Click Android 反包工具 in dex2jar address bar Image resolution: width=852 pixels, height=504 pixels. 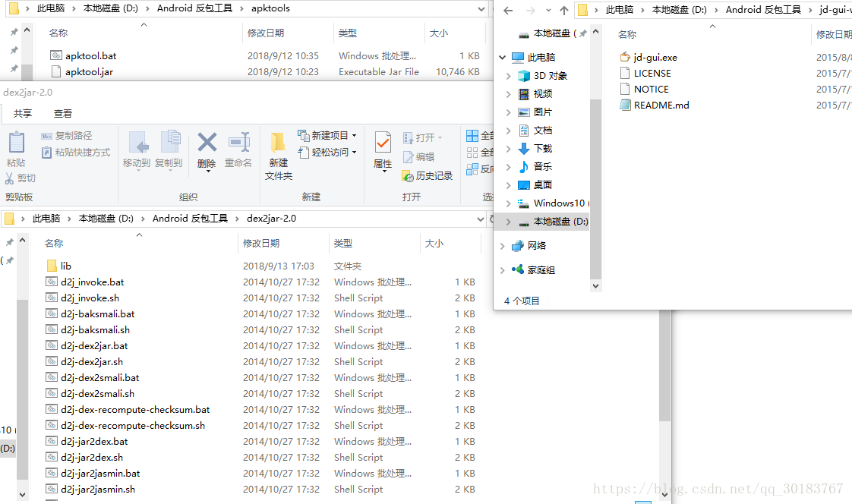[190, 219]
